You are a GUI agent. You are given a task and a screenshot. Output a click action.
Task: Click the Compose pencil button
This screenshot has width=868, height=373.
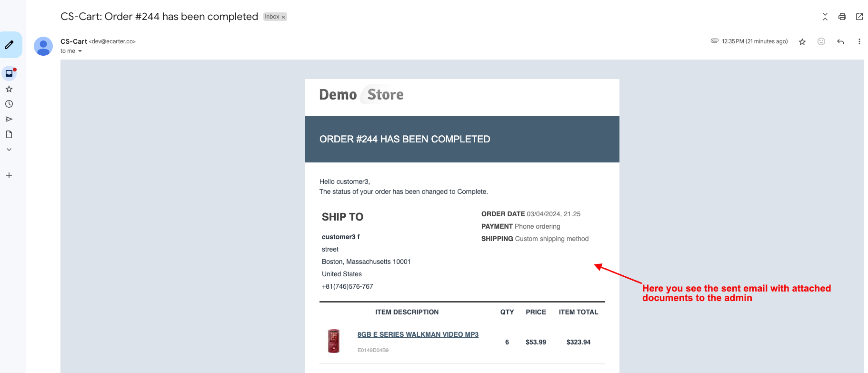[x=9, y=45]
